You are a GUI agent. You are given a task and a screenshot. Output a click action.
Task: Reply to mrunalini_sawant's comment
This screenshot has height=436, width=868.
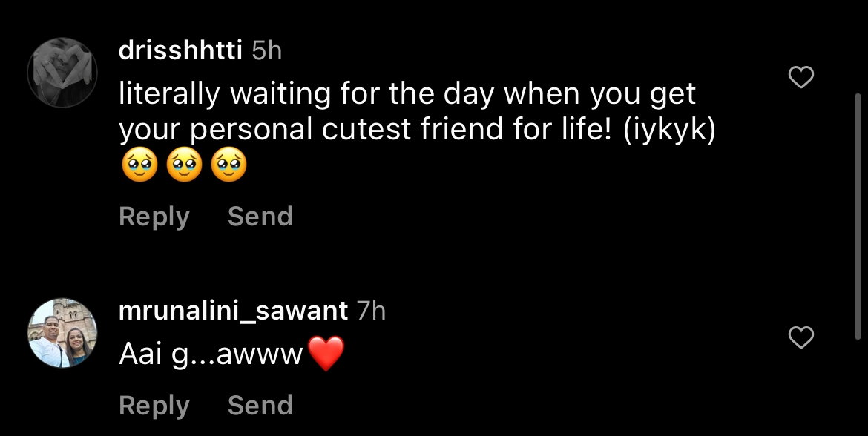(154, 406)
